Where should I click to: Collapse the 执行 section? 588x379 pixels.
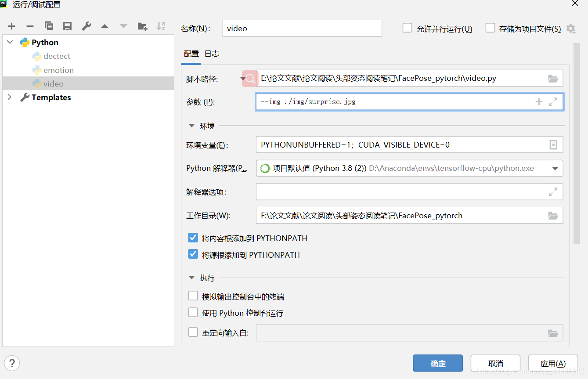[x=191, y=278]
